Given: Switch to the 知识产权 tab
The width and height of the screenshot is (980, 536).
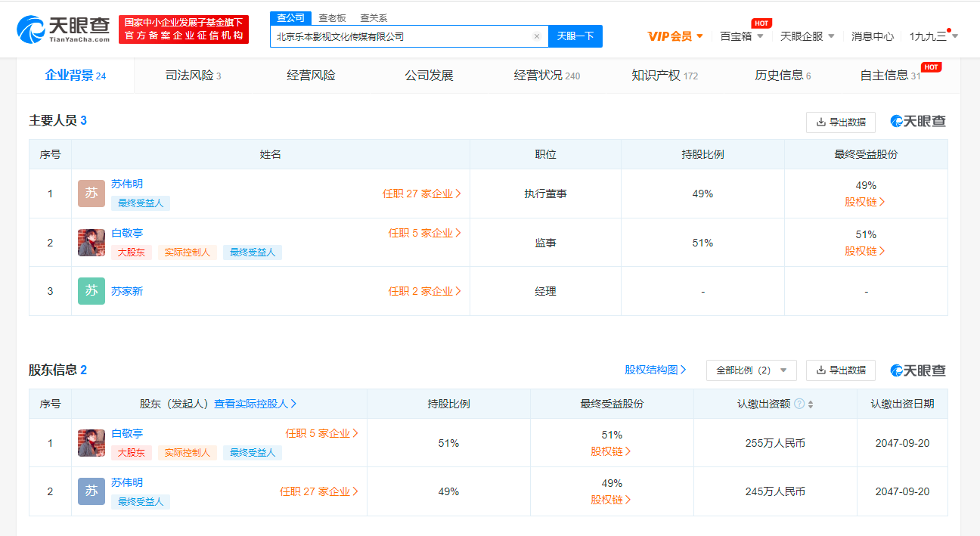Looking at the screenshot, I should point(665,76).
